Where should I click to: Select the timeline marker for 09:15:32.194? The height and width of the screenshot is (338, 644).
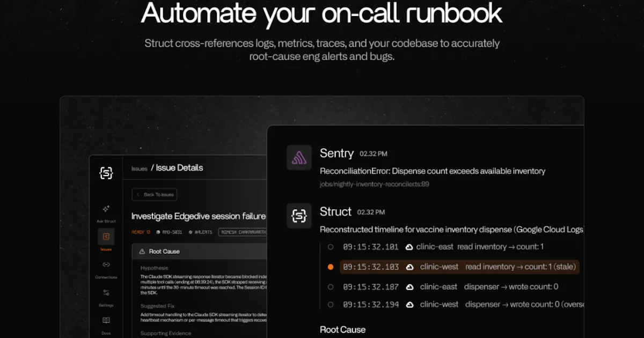coord(331,305)
